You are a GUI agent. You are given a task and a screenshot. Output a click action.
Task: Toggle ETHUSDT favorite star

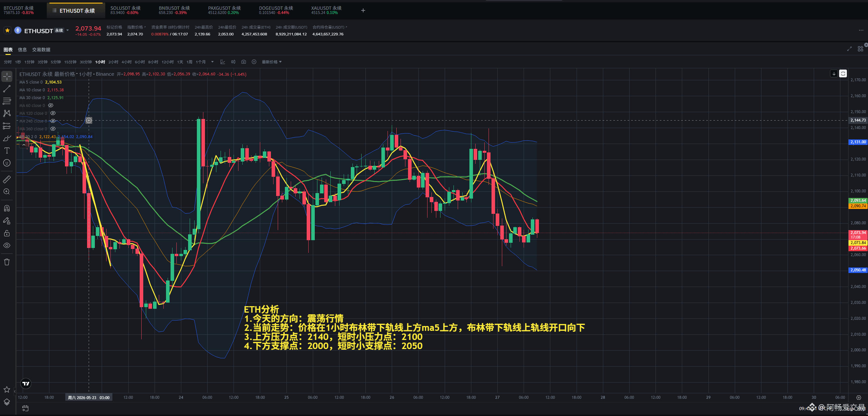7,31
